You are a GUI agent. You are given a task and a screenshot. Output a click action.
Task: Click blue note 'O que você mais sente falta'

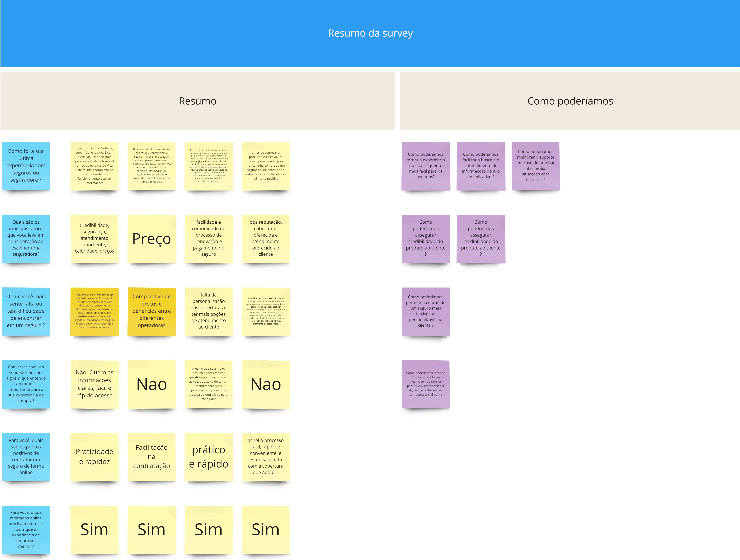coord(26,311)
